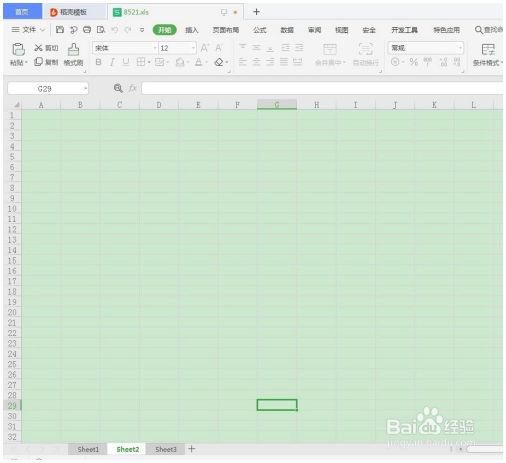Toggle Bold formatting
The height and width of the screenshot is (463, 506).
98,62
